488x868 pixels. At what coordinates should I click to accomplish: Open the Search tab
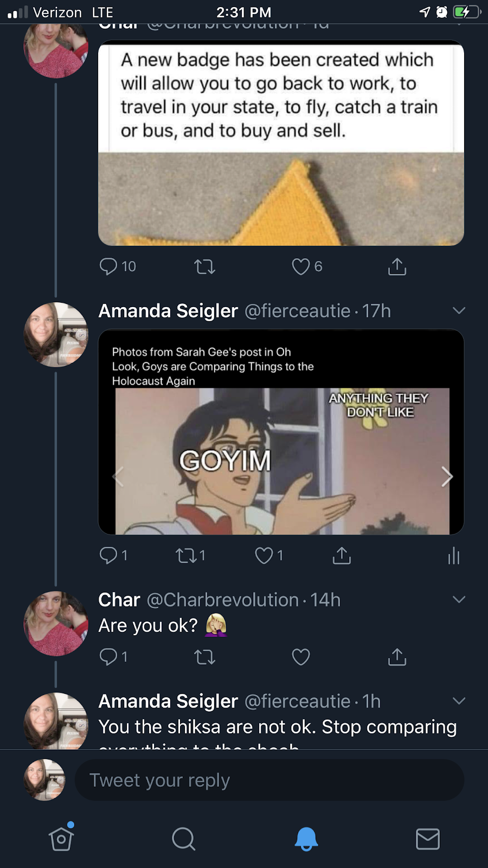point(183,839)
